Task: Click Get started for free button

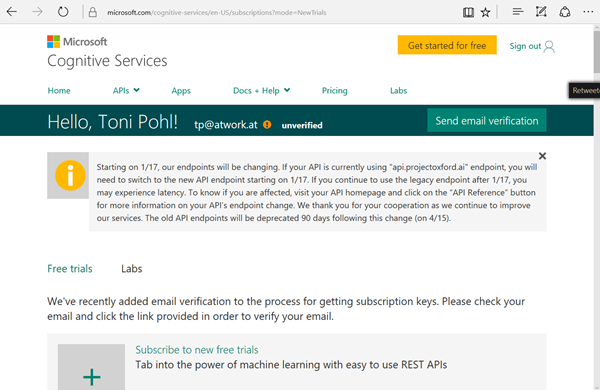Action: (x=447, y=45)
